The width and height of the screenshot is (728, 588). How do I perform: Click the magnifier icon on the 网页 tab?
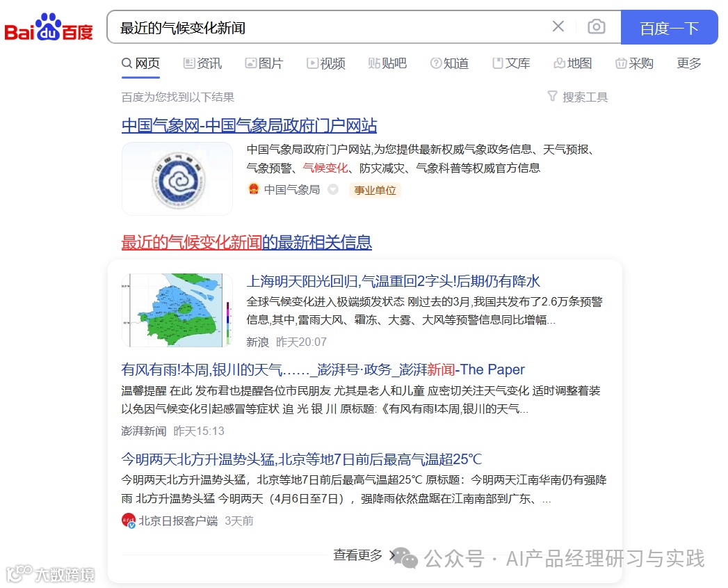(127, 63)
